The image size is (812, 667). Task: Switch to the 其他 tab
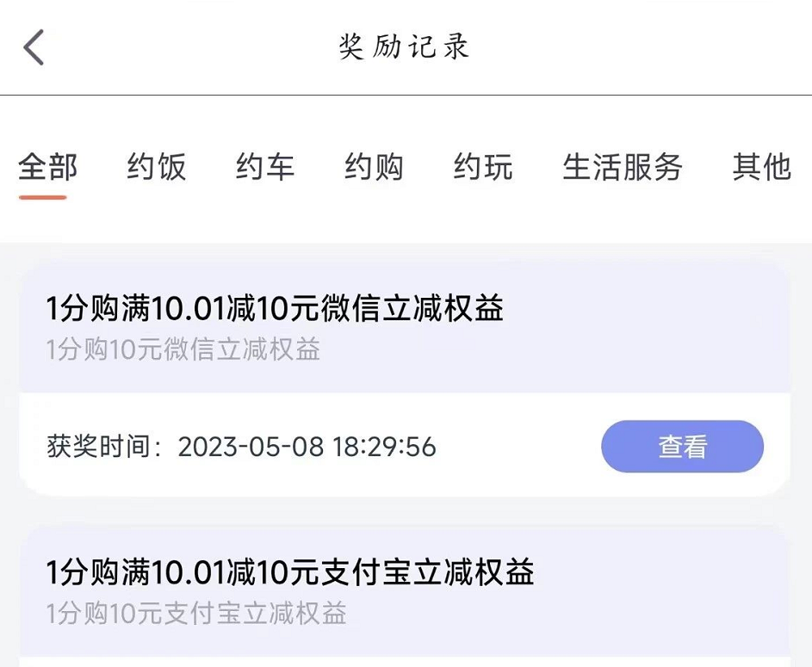coord(762,167)
